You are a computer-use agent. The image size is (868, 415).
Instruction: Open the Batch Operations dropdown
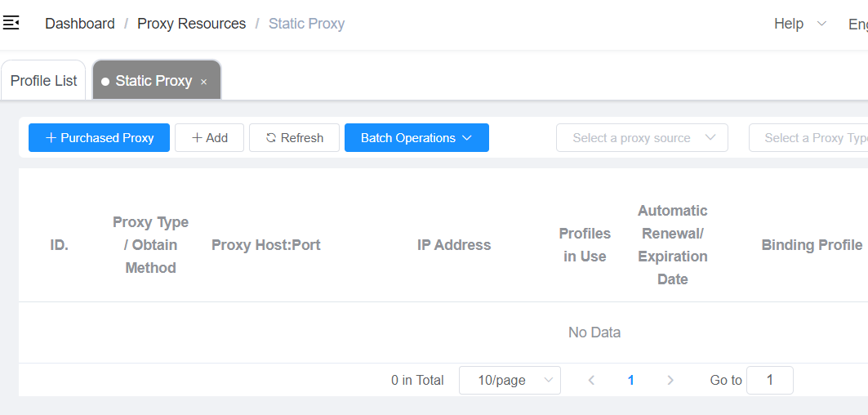[x=416, y=138]
